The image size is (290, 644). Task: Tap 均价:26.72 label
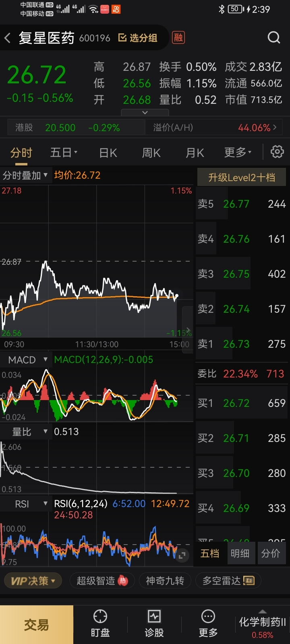pyautogui.click(x=77, y=175)
